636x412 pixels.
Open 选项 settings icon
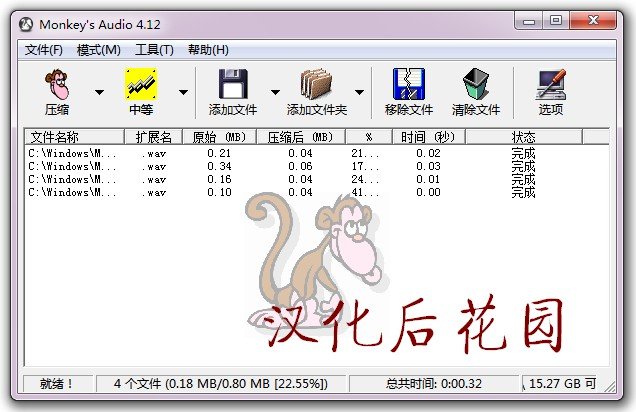pyautogui.click(x=550, y=84)
